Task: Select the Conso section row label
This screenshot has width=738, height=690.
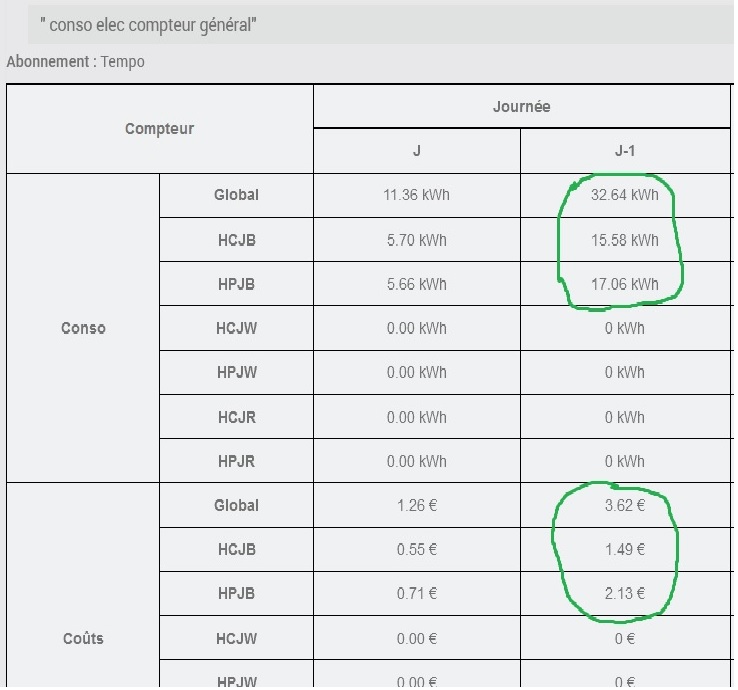Action: pyautogui.click(x=83, y=328)
